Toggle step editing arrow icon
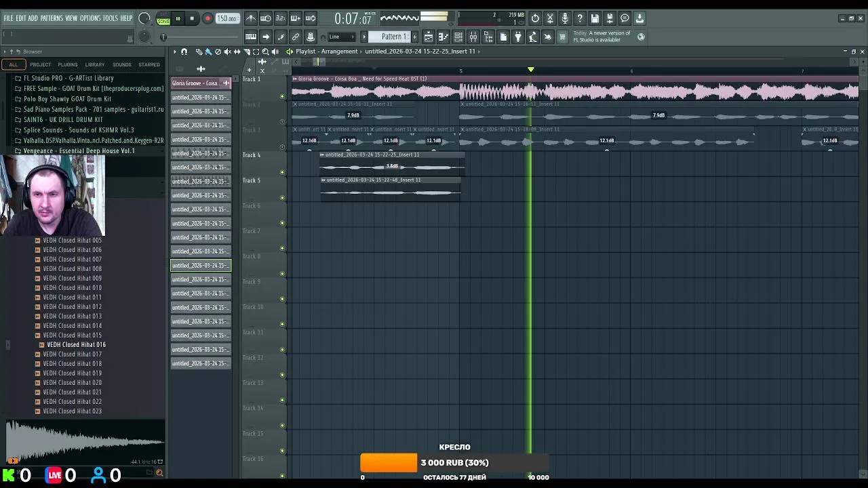The image size is (868, 488). (x=266, y=37)
